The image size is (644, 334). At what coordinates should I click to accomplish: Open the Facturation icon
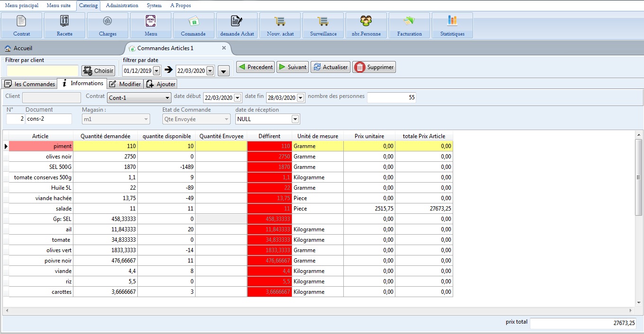click(x=409, y=21)
